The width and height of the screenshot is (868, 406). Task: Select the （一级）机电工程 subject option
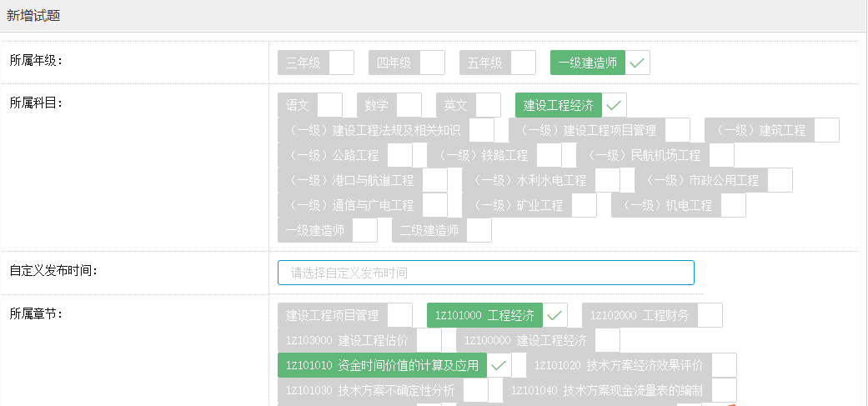click(666, 205)
